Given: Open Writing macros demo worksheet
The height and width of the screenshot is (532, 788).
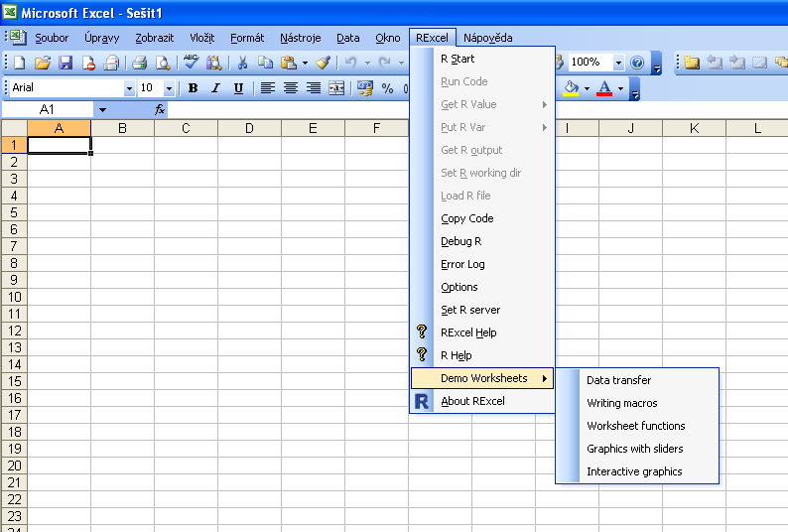Looking at the screenshot, I should point(637,403).
